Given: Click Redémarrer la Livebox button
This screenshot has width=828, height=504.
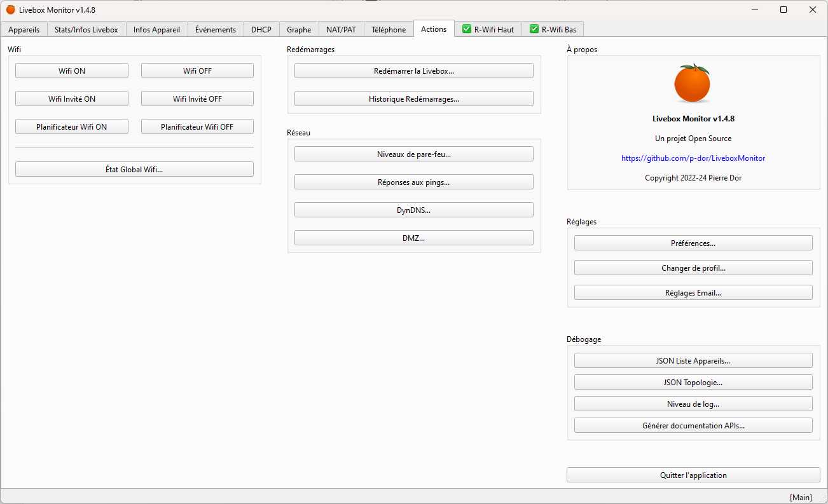Looking at the screenshot, I should click(414, 71).
